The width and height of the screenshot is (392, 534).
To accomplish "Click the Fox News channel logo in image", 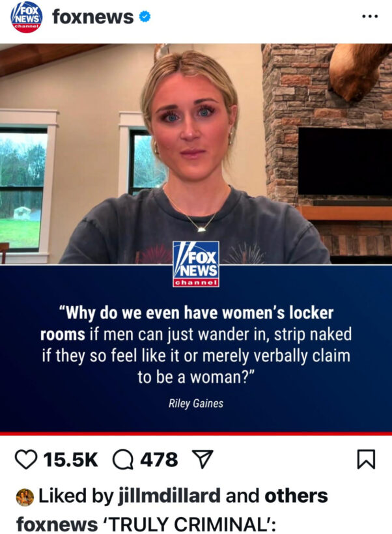I will [x=196, y=264].
